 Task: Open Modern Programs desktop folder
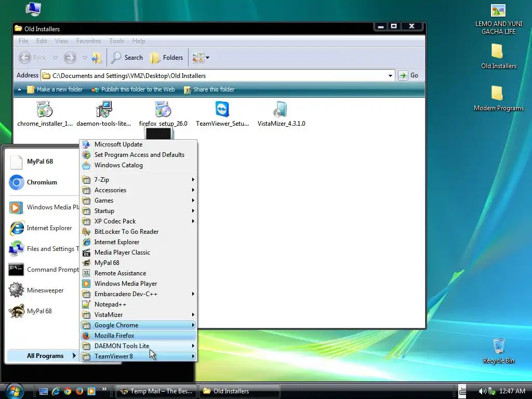(498, 98)
